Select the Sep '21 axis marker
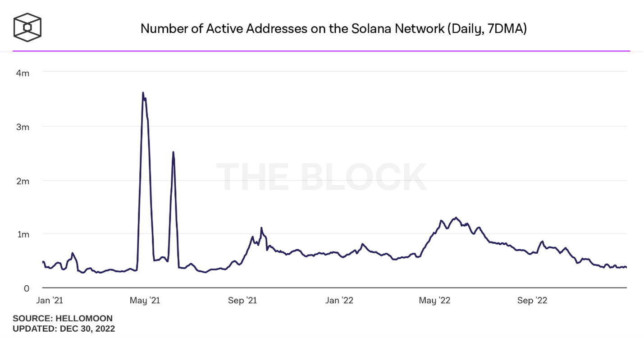The image size is (644, 338). click(242, 301)
